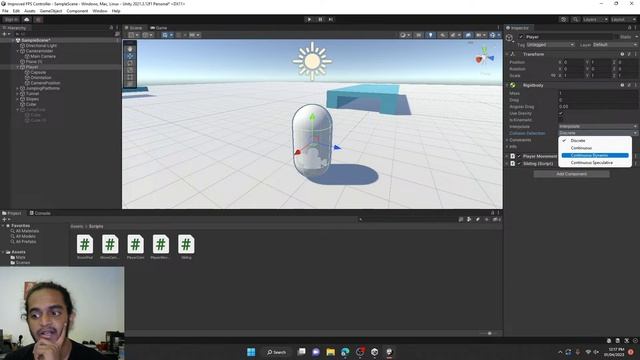Switch to the Game tab
This screenshot has width=640, height=360.
(x=159, y=28)
